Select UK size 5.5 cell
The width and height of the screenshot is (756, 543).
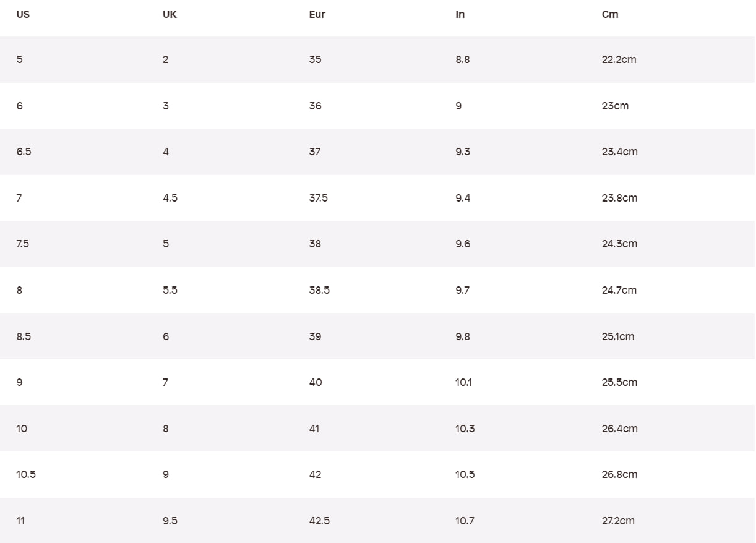170,290
